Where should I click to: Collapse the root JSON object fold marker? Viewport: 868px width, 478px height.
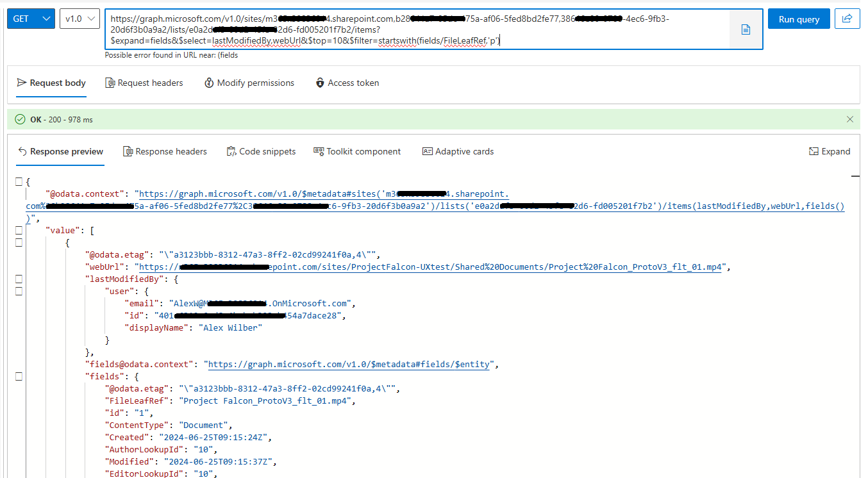pos(19,183)
